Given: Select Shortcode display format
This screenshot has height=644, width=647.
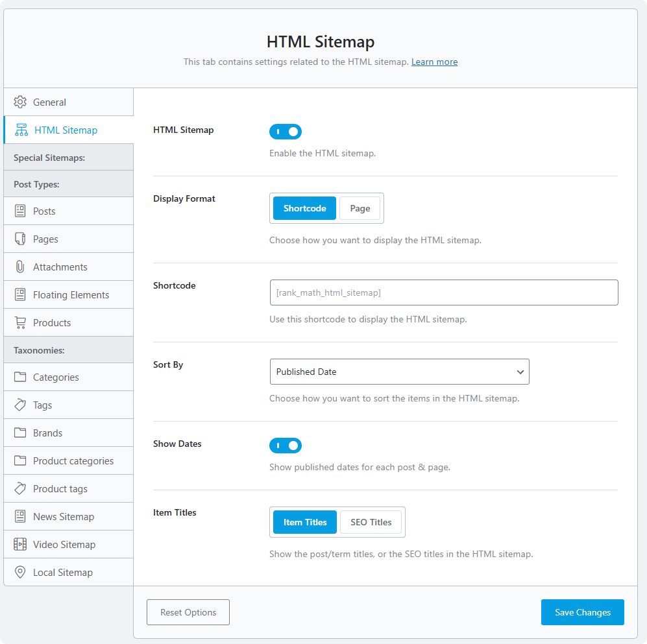Looking at the screenshot, I should tap(304, 208).
